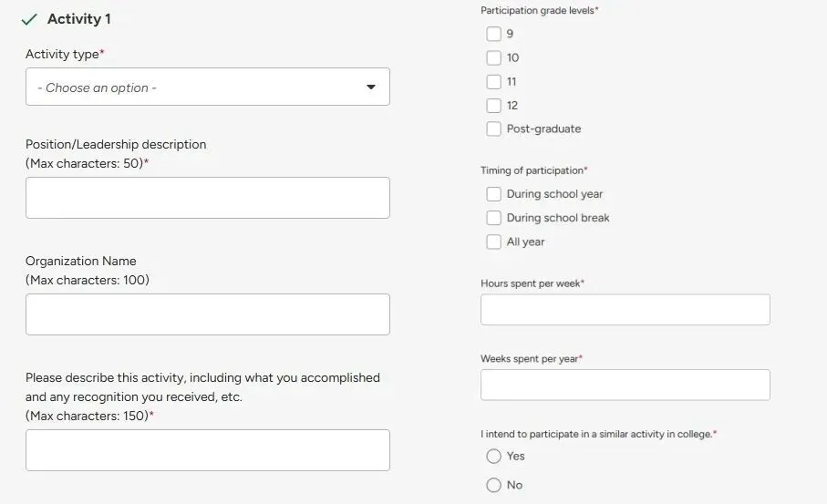
Task: Click the green checkmark beside Activity 1
Action: coord(28,19)
